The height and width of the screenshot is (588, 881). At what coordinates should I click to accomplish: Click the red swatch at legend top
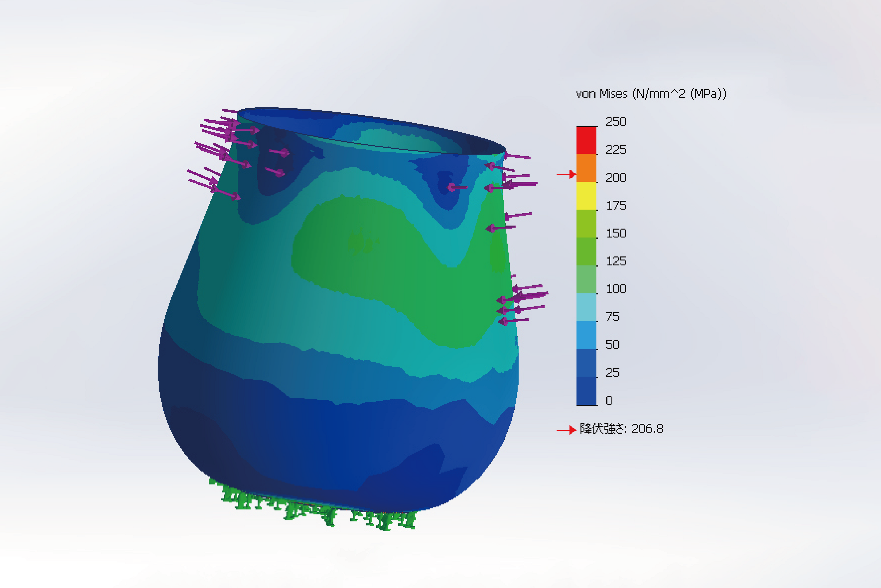586,140
